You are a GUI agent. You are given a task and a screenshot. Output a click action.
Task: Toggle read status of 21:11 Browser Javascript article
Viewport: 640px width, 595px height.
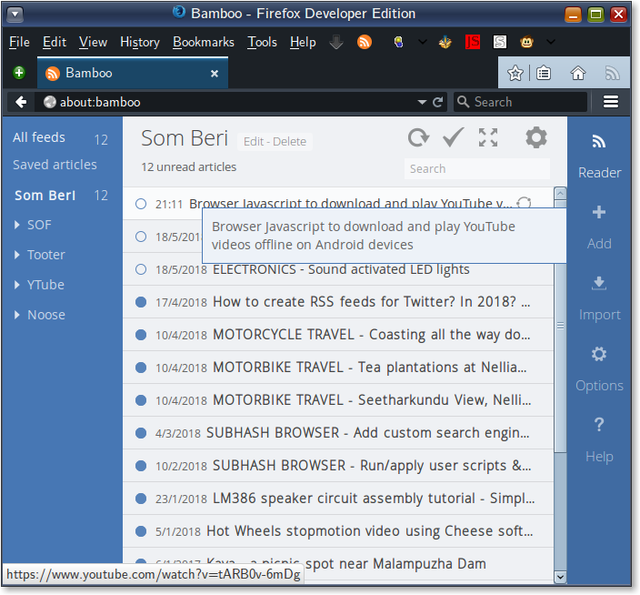pyautogui.click(x=141, y=204)
